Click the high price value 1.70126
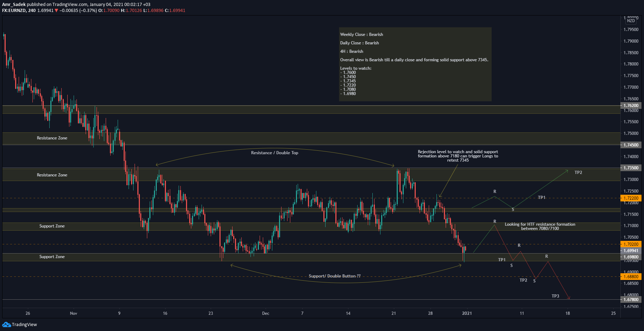 (134, 11)
